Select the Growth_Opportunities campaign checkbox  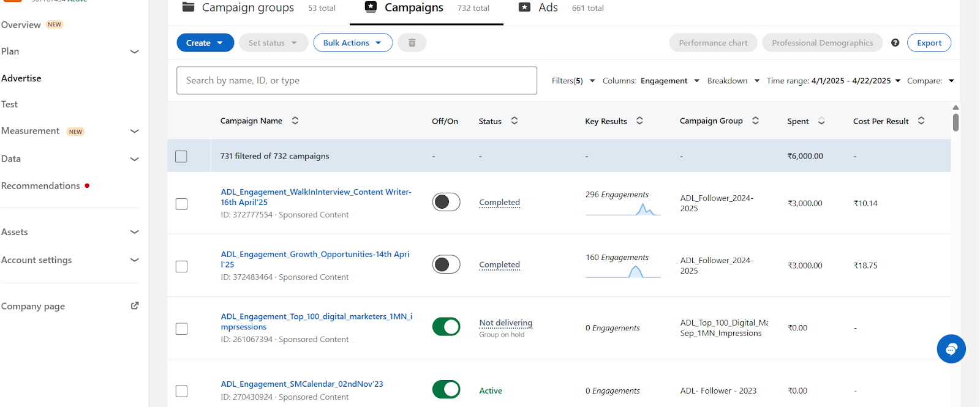pos(181,266)
